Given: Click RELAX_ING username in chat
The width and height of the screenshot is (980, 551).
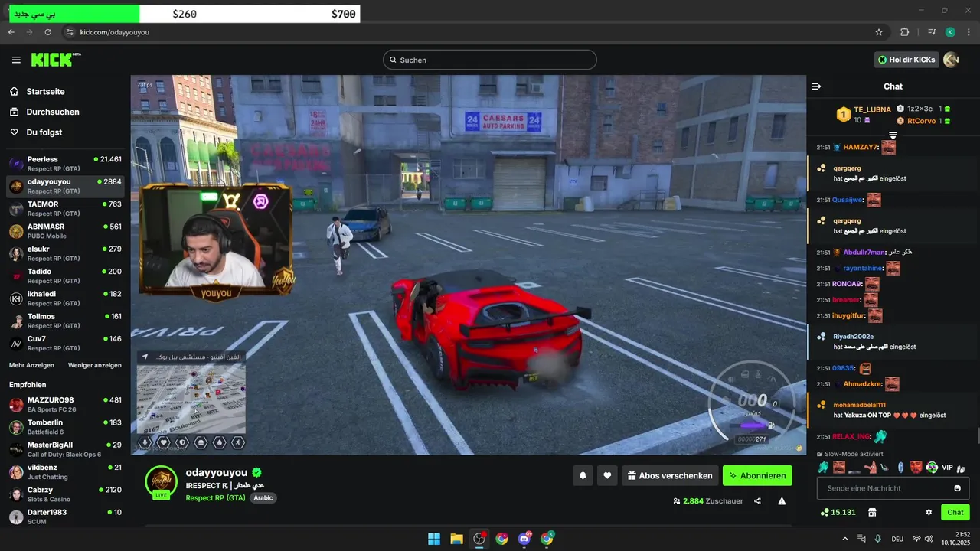Looking at the screenshot, I should point(851,436).
